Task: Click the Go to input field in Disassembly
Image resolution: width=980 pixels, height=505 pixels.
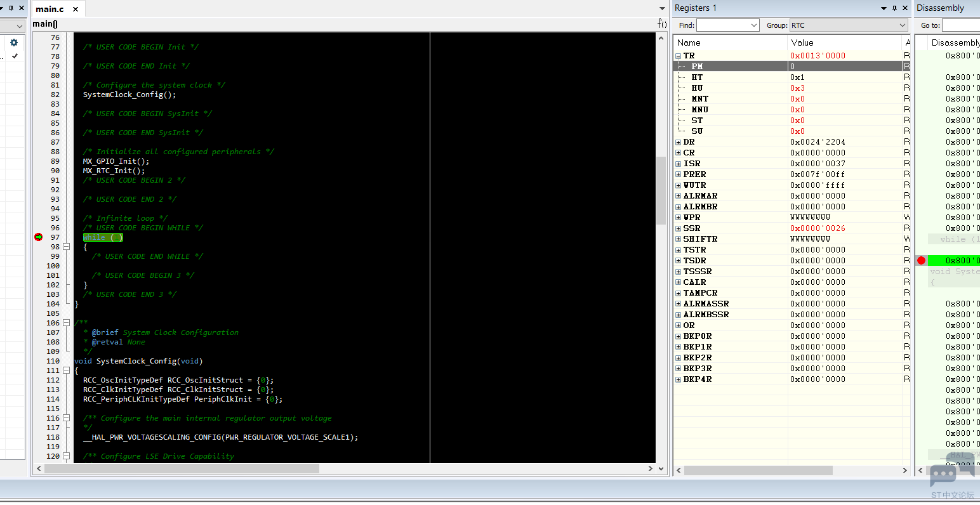Action: (961, 25)
